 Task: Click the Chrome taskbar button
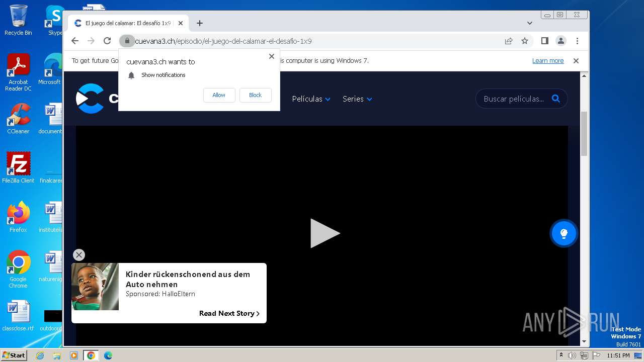tap(91, 355)
